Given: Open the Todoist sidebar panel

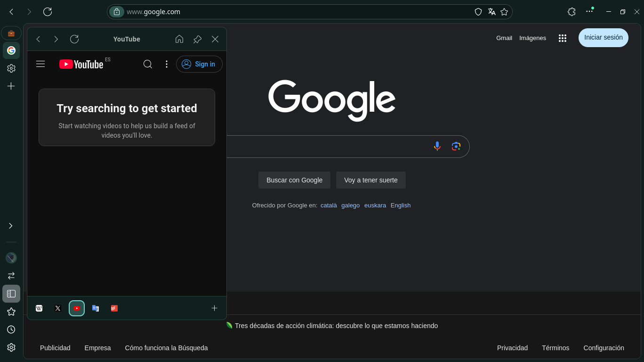Looking at the screenshot, I should pos(114,308).
